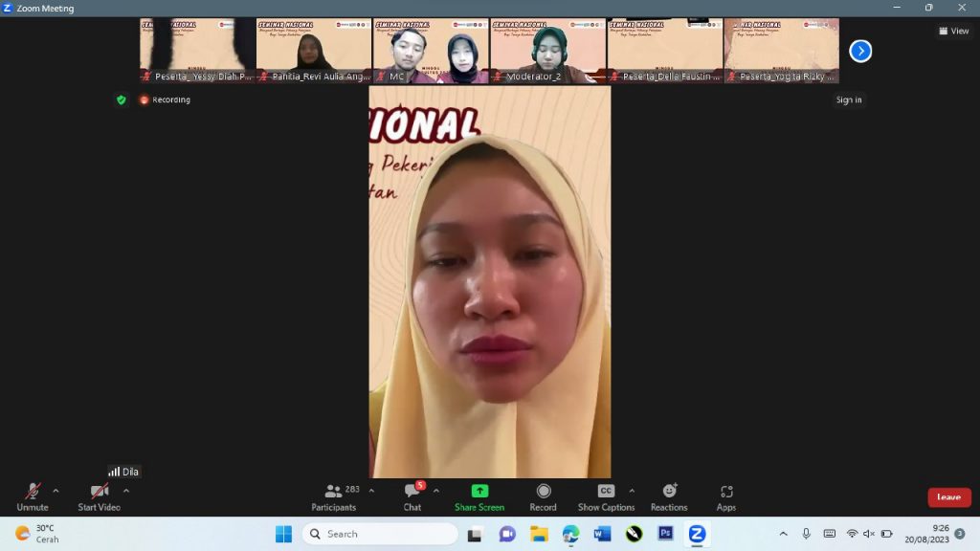Click the Sign in button
980x551 pixels.
point(848,100)
